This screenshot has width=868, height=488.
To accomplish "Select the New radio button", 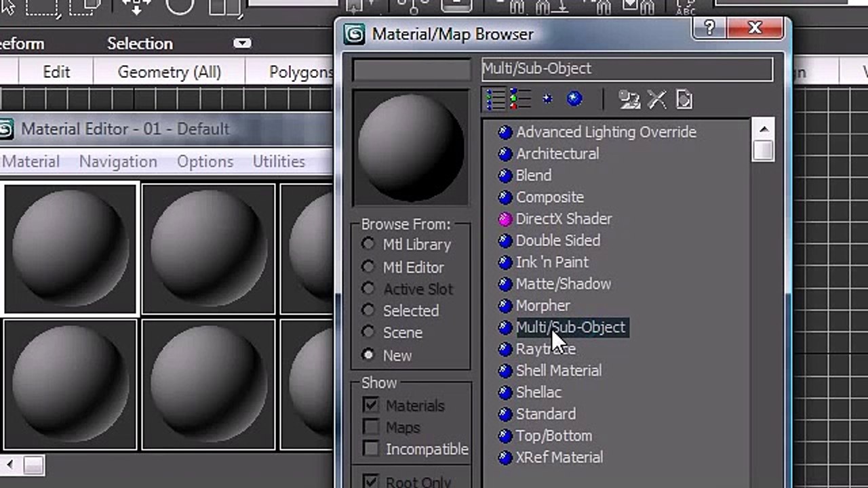I will [368, 354].
